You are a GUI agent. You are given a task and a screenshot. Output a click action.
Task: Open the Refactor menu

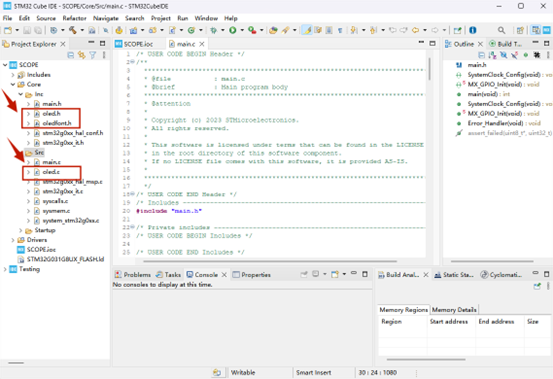coord(74,18)
